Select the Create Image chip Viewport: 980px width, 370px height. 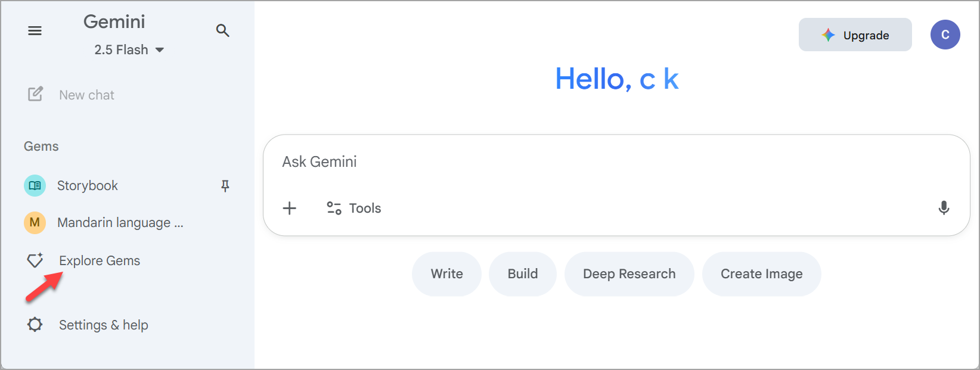click(762, 274)
